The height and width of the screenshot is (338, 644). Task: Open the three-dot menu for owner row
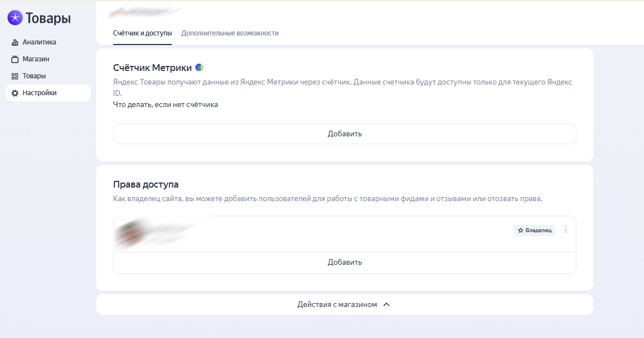(566, 229)
